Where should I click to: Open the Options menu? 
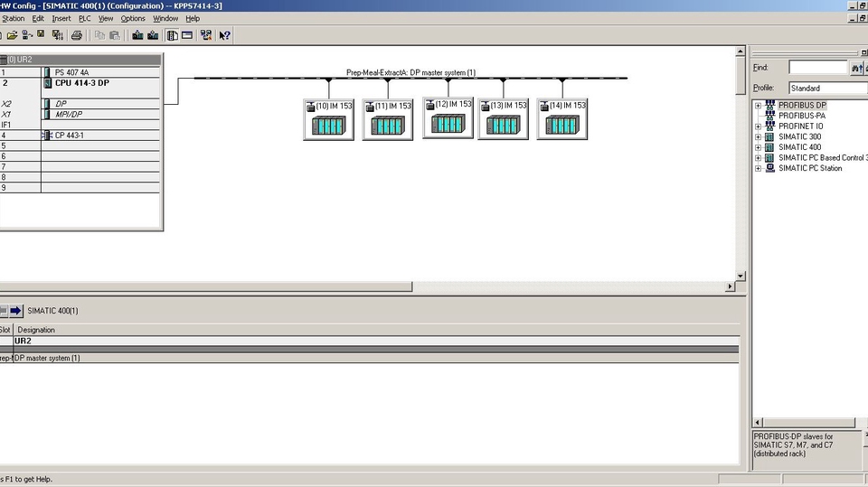[133, 18]
